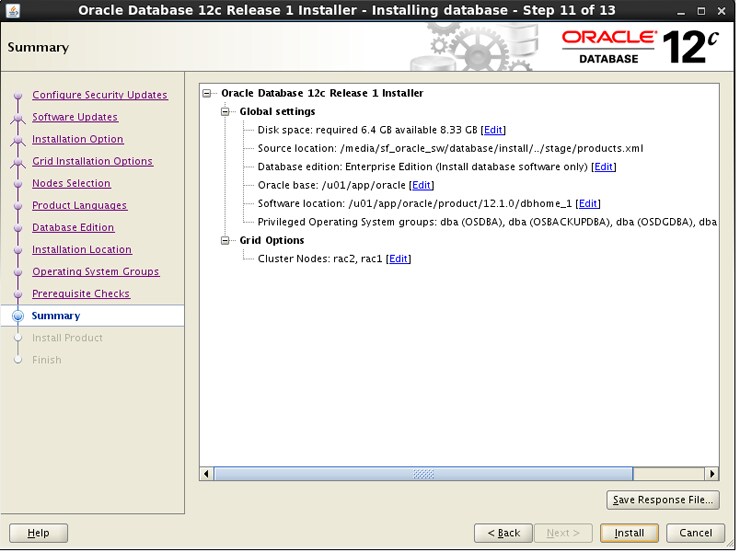Maximize the installer window
The image size is (740, 552).
pos(701,11)
